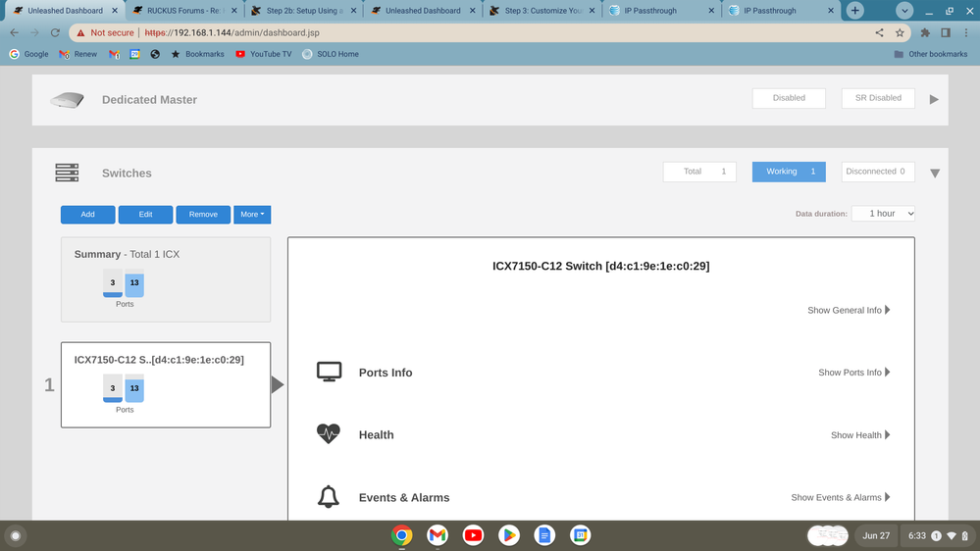Click the Edit switch button
The height and width of the screenshot is (551, 980).
coord(145,215)
